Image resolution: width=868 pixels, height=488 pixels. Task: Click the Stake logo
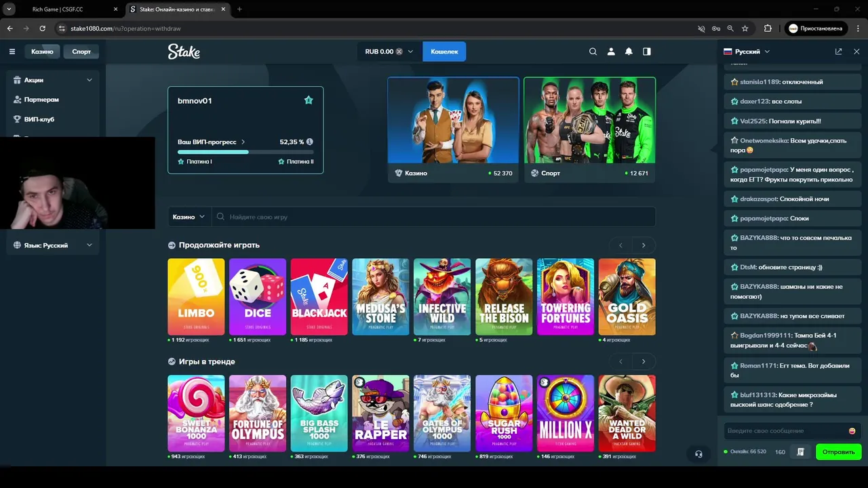pyautogui.click(x=184, y=52)
